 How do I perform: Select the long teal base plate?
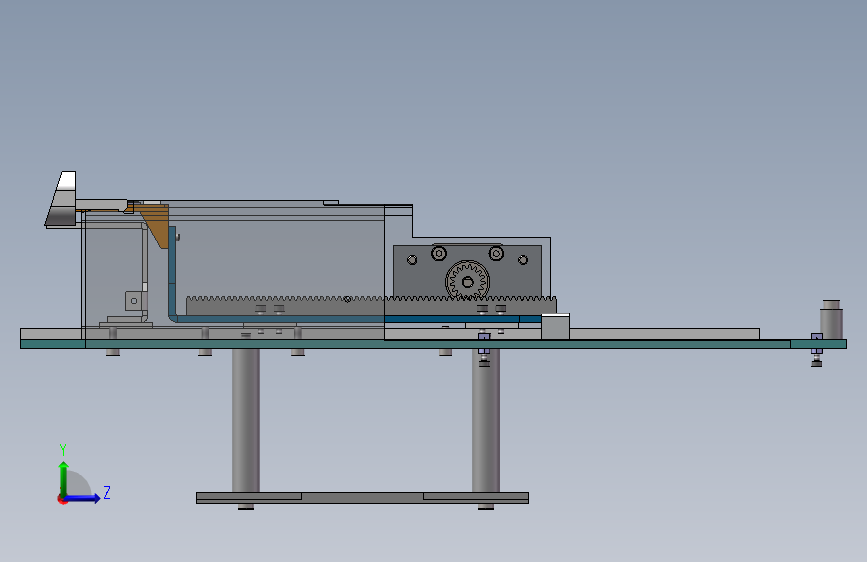pos(433,344)
